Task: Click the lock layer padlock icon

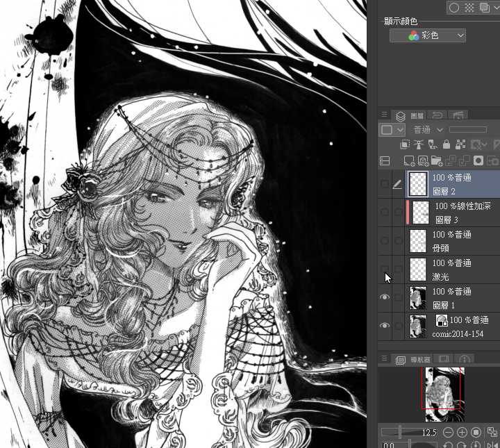Action: tap(447, 144)
